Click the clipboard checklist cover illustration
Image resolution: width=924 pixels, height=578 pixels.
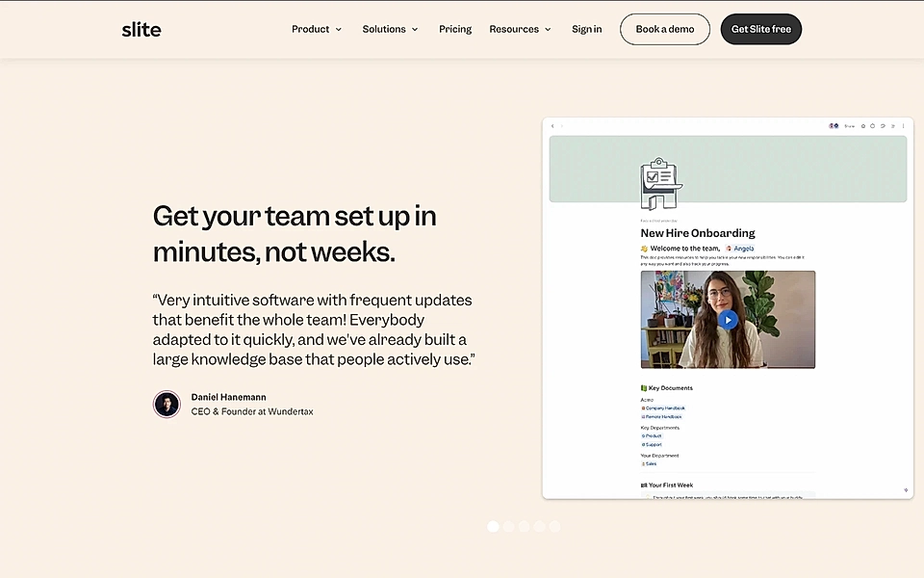pos(660,181)
